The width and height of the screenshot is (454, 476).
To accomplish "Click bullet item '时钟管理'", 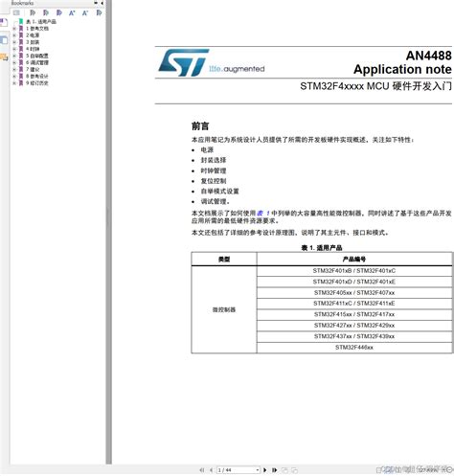I will pyautogui.click(x=214, y=170).
